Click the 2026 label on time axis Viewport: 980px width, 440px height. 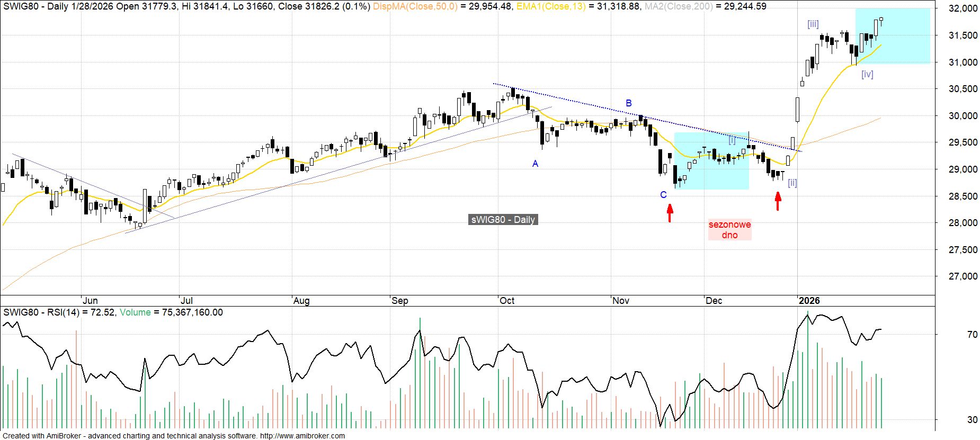(809, 301)
